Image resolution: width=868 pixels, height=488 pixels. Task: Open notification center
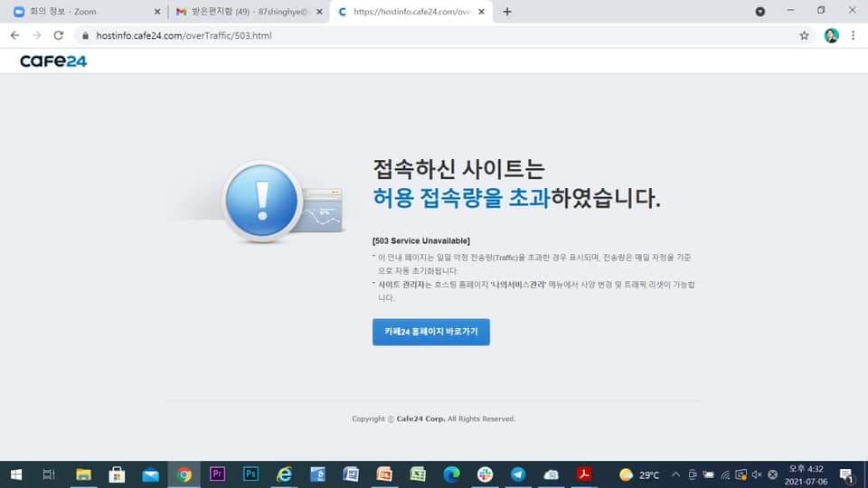(846, 474)
